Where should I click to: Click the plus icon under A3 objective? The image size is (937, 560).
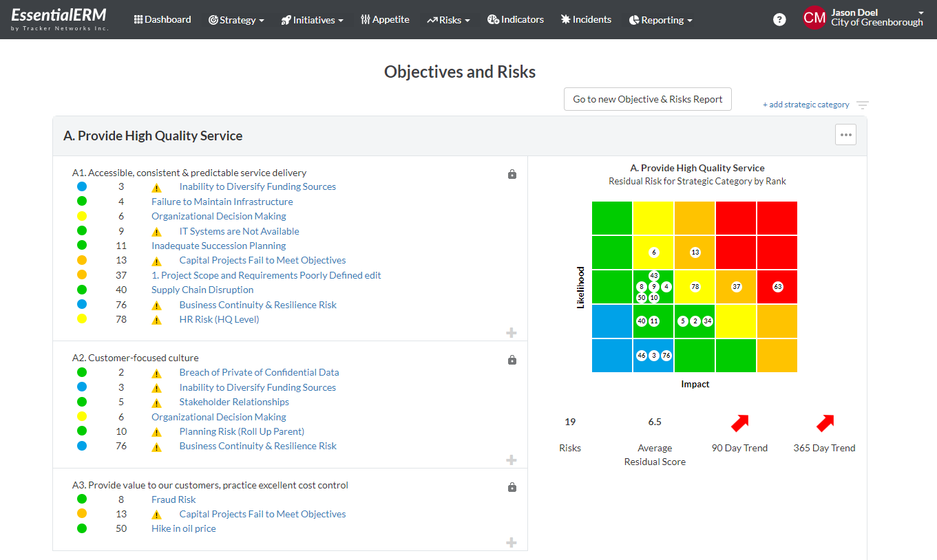coord(512,542)
